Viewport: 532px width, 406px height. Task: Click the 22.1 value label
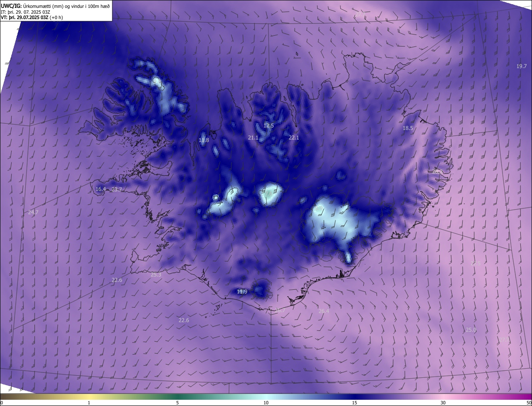pyautogui.click(x=294, y=137)
